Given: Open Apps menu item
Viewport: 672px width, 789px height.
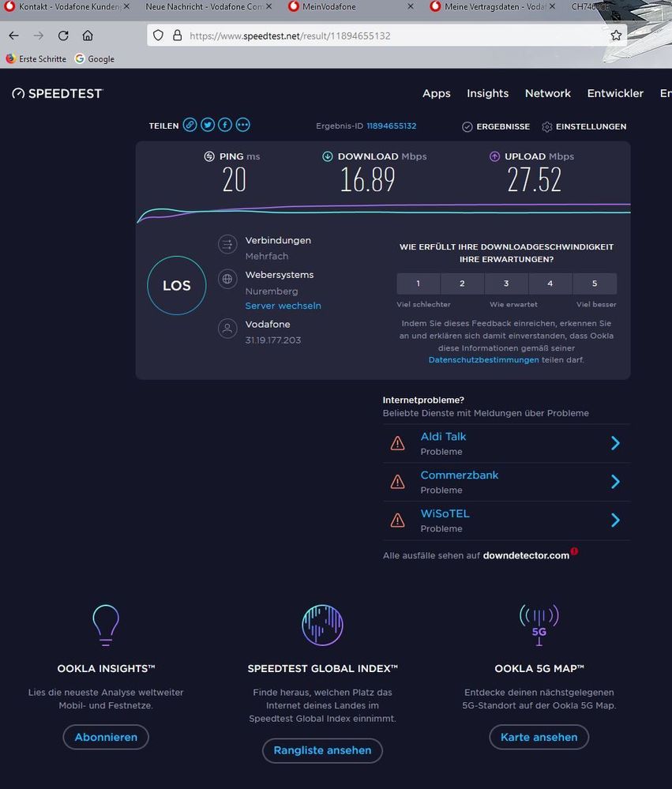Looking at the screenshot, I should pos(436,94).
